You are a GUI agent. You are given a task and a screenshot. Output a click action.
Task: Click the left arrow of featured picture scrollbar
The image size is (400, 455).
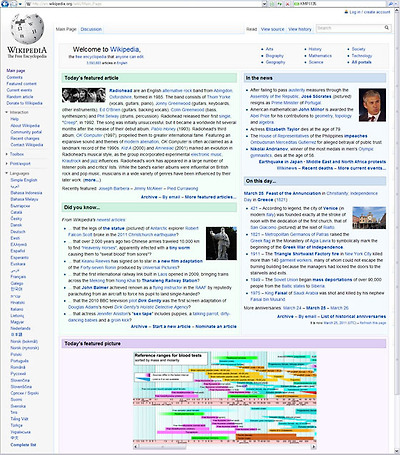136,447
